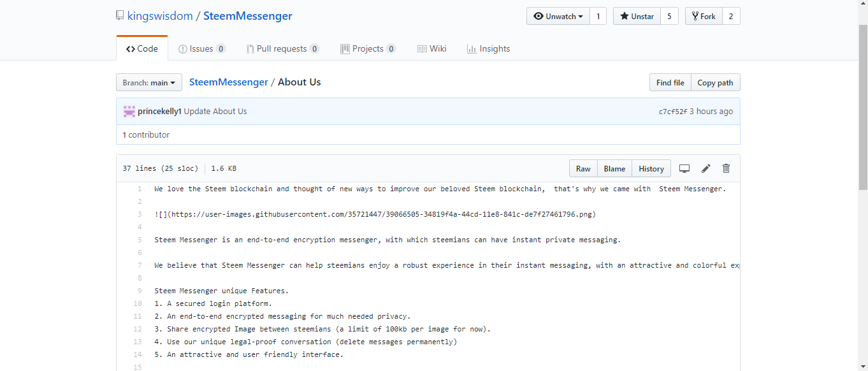The width and height of the screenshot is (868, 371).
Task: Open the Unwatch dropdown button
Action: [x=558, y=16]
